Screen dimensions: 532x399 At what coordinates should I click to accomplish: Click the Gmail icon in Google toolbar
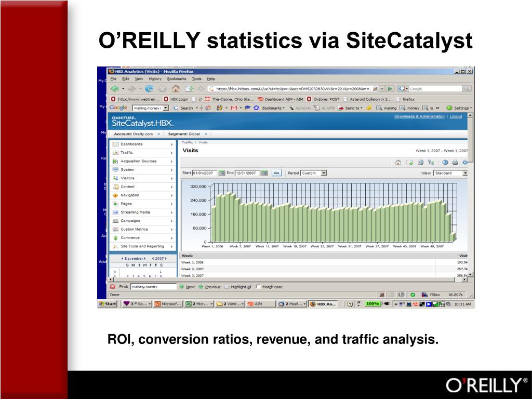tap(234, 108)
